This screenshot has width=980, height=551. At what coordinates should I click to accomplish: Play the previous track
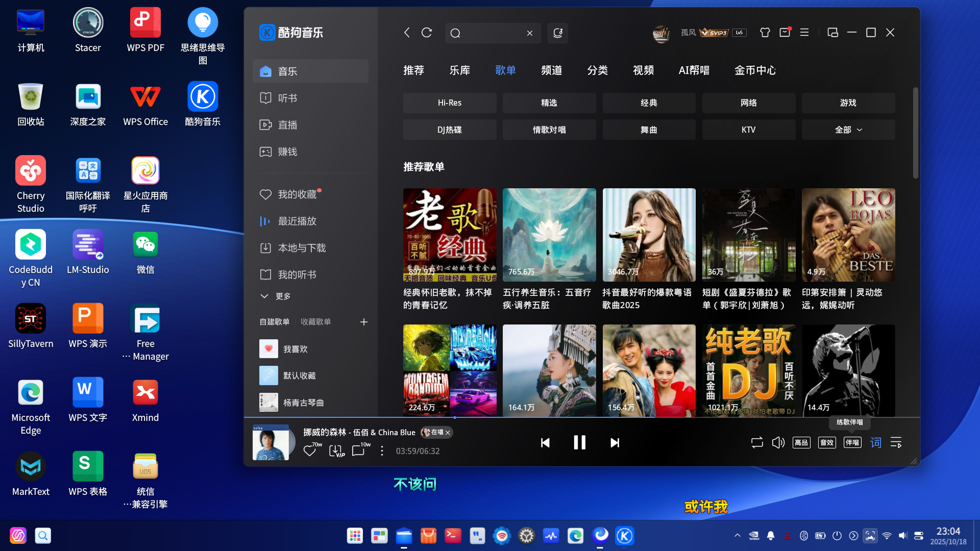(x=545, y=443)
